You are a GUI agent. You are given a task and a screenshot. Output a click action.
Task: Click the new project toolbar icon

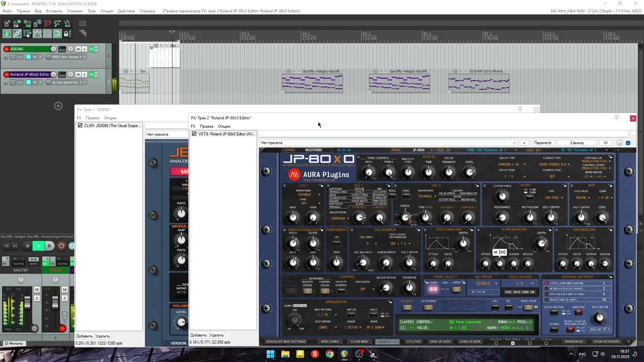point(7,24)
